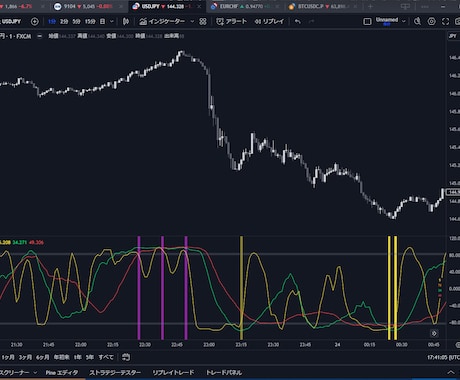Collapse the symbol legend with minus toggle
The width and height of the screenshot is (460, 380).
pyautogui.click(x=40, y=36)
